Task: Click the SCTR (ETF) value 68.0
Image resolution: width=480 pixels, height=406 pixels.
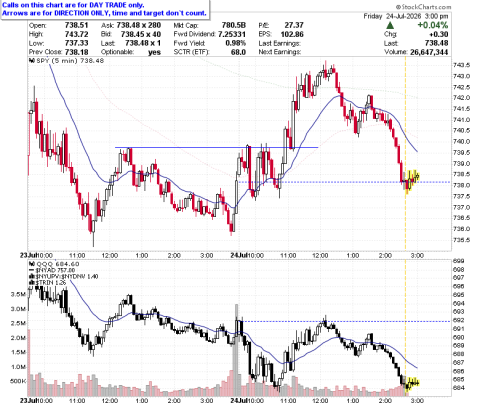Action: pyautogui.click(x=239, y=52)
